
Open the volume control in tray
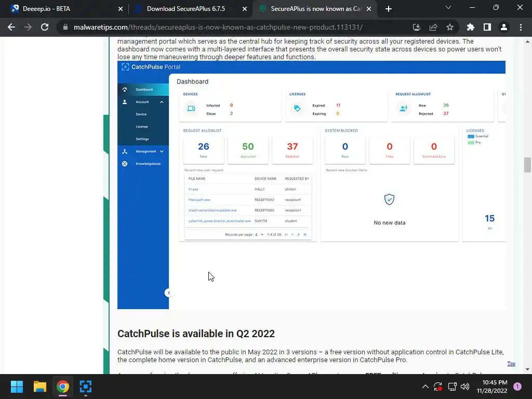[x=465, y=387]
